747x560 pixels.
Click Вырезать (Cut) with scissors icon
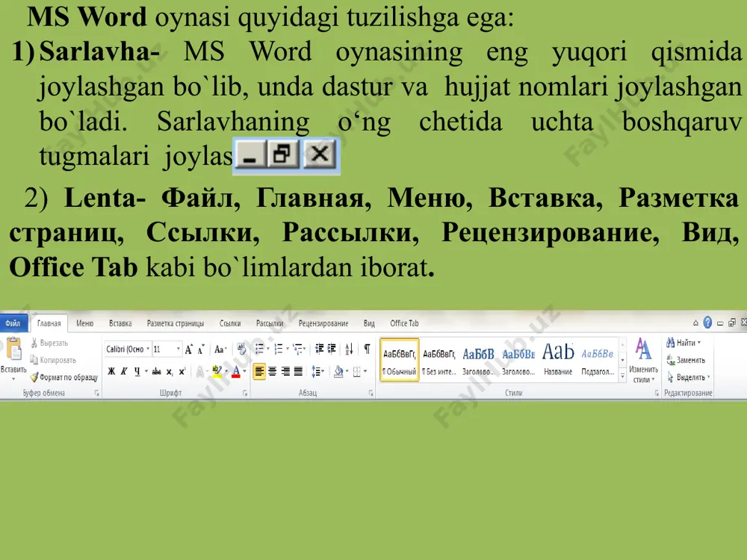(49, 343)
